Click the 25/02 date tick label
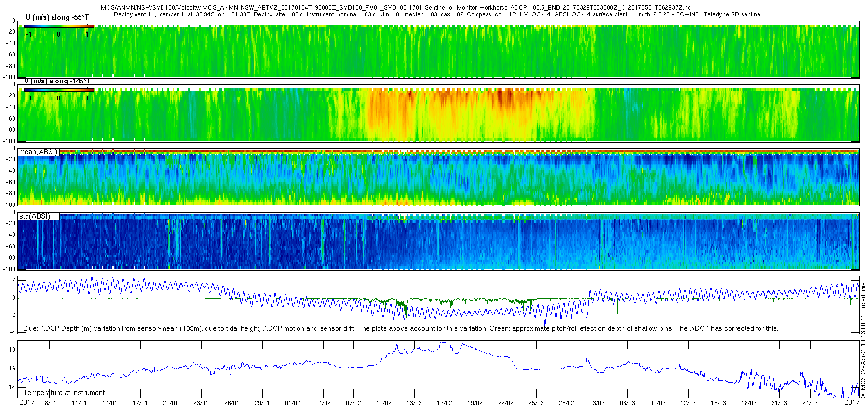The image size is (868, 410). pyautogui.click(x=536, y=403)
